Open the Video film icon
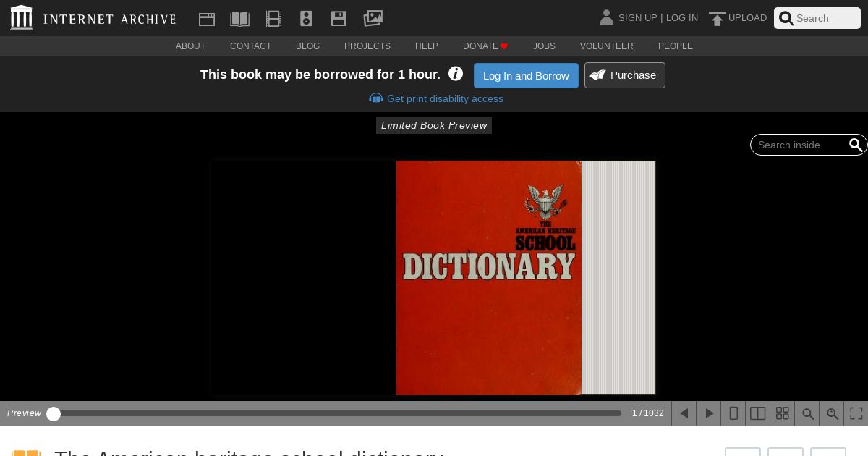Image resolution: width=868 pixels, height=456 pixels. coord(273,19)
